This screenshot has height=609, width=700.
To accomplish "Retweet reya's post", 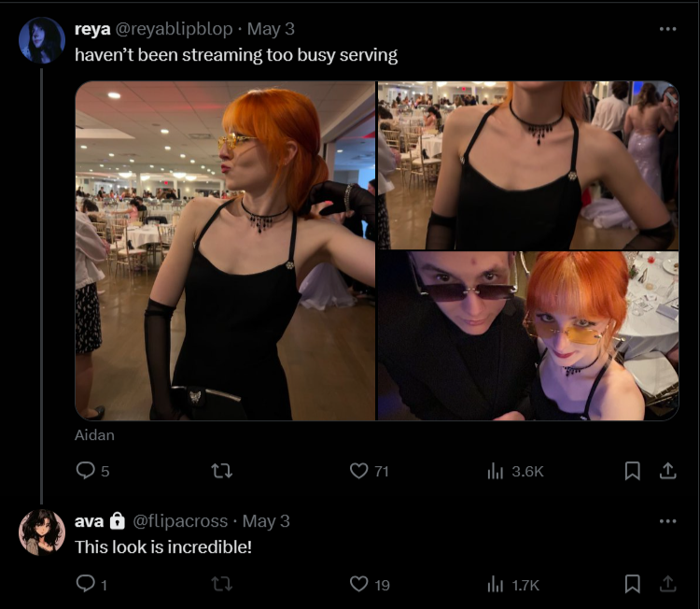I will point(222,471).
